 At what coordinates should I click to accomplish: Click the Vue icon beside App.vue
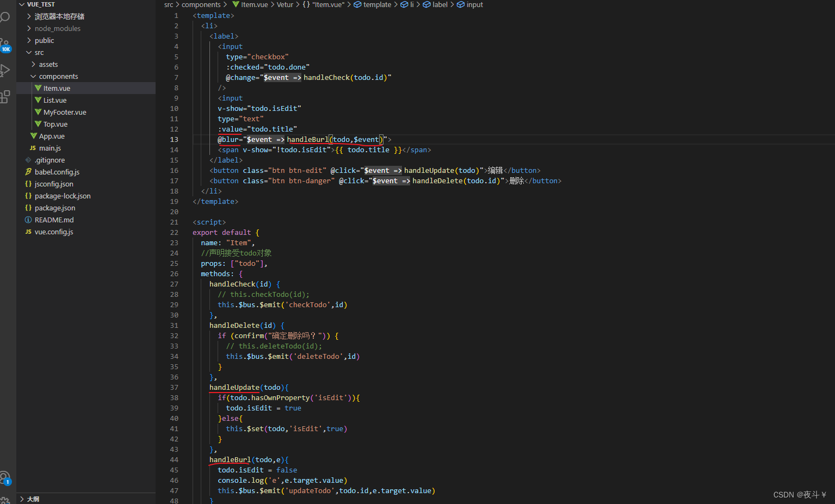click(x=34, y=136)
